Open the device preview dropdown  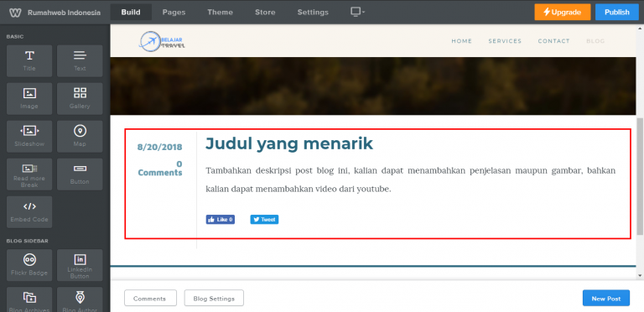pos(358,12)
